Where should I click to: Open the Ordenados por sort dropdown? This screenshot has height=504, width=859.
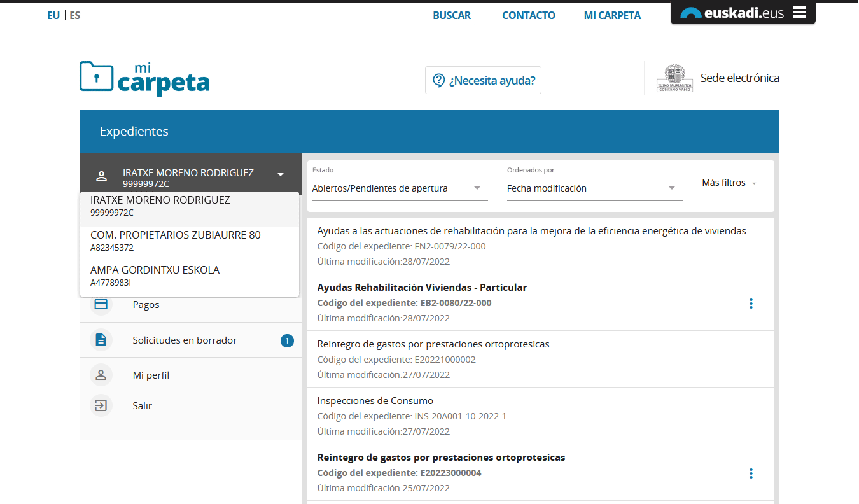[671, 188]
